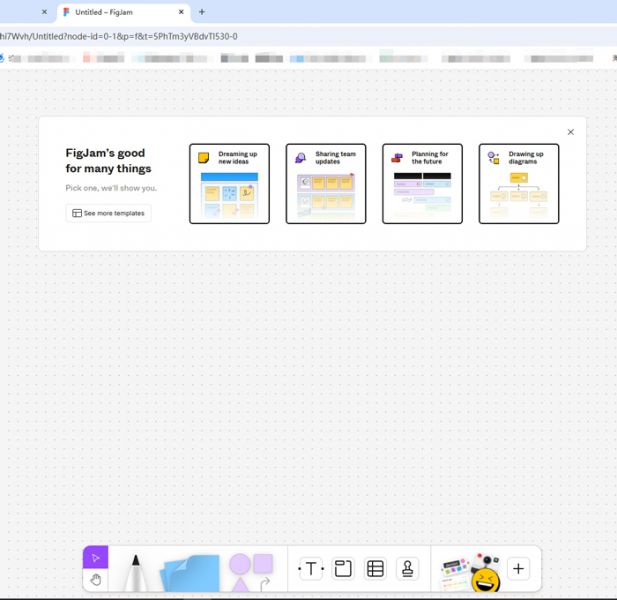Image resolution: width=617 pixels, height=600 pixels.
Task: Open templates and stickers panel
Action: 471,572
